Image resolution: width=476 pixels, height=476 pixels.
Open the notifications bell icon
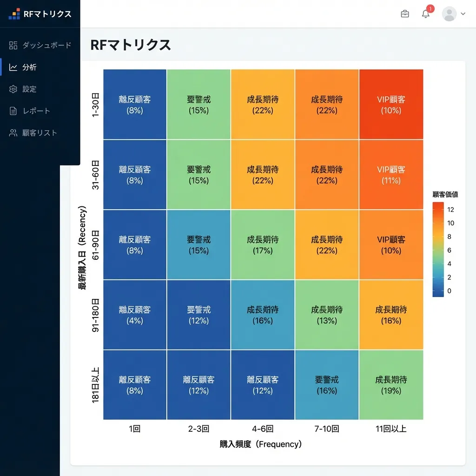pyautogui.click(x=425, y=14)
